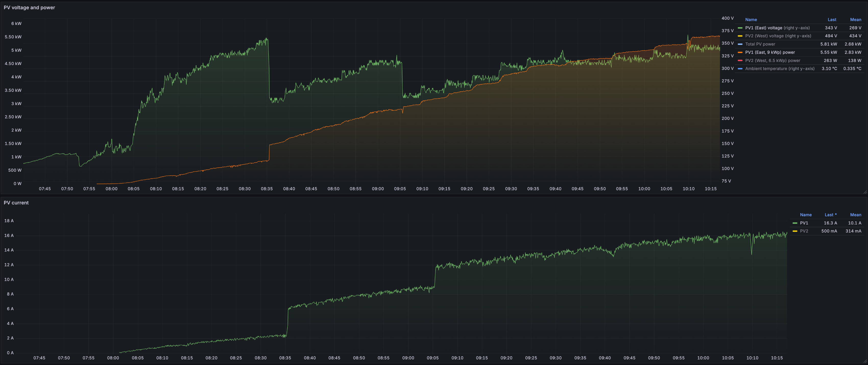Screen dimensions: 868x365
Task: Toggle the PV1 (East) voltage series in the legend
Action: pos(777,28)
